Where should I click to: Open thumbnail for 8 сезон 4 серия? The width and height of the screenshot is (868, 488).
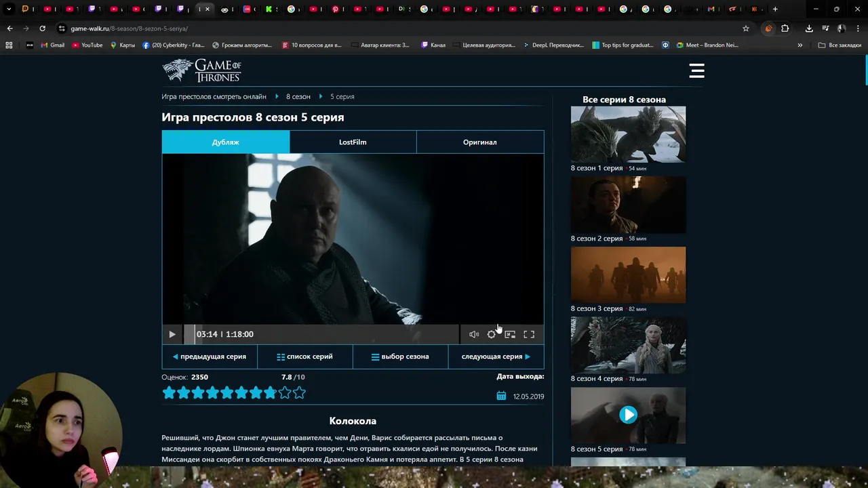(x=628, y=345)
